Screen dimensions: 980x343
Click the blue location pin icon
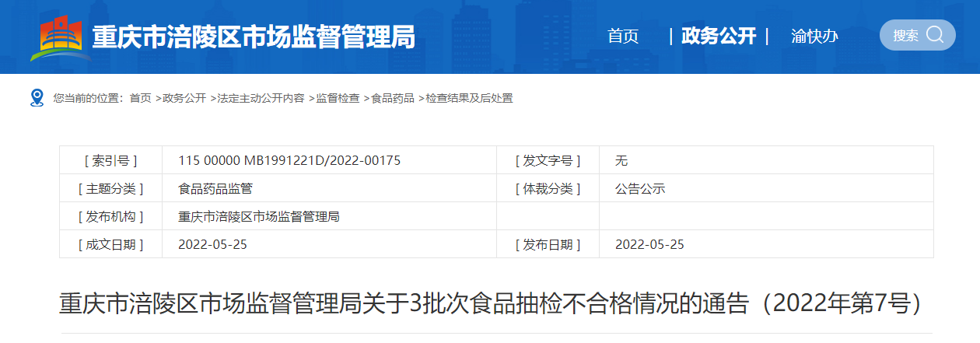click(37, 98)
